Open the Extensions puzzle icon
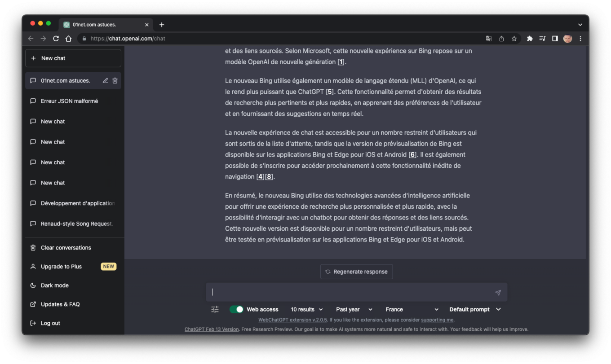The height and width of the screenshot is (364, 611). click(530, 39)
